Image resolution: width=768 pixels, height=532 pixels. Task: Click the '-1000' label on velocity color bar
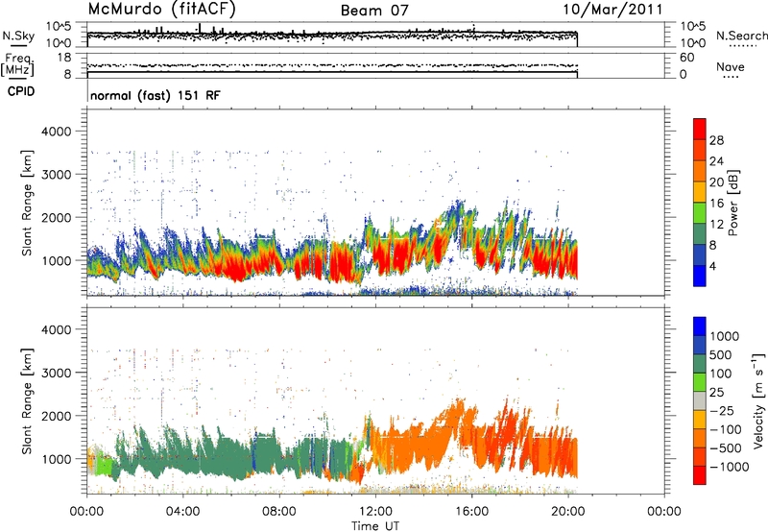(x=730, y=467)
